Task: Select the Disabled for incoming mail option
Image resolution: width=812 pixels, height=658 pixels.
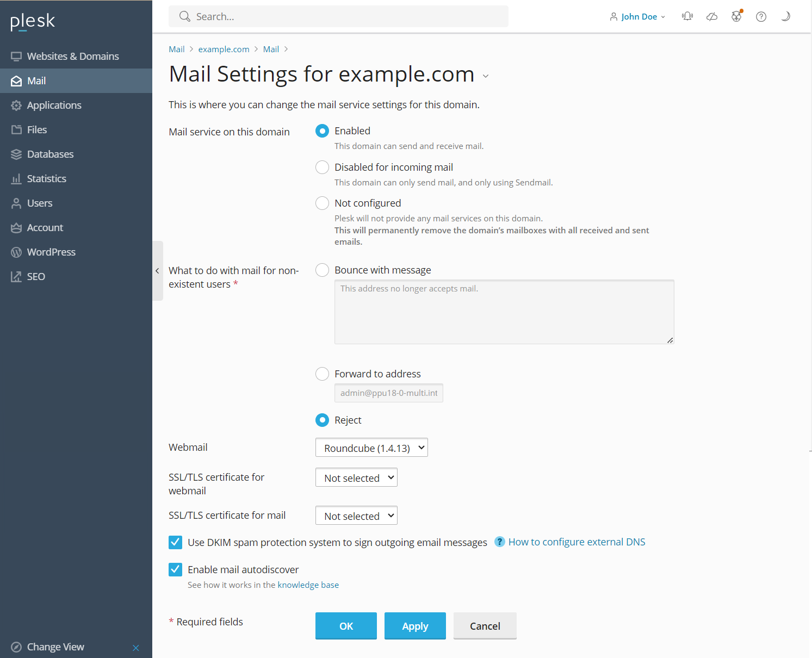Action: pos(323,167)
